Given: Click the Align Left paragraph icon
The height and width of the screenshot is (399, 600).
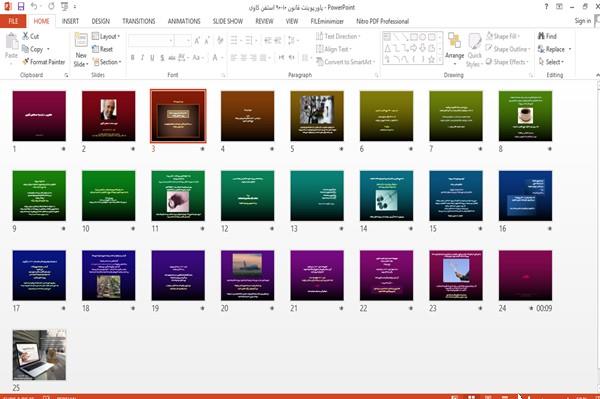Looking at the screenshot, I should tap(234, 58).
